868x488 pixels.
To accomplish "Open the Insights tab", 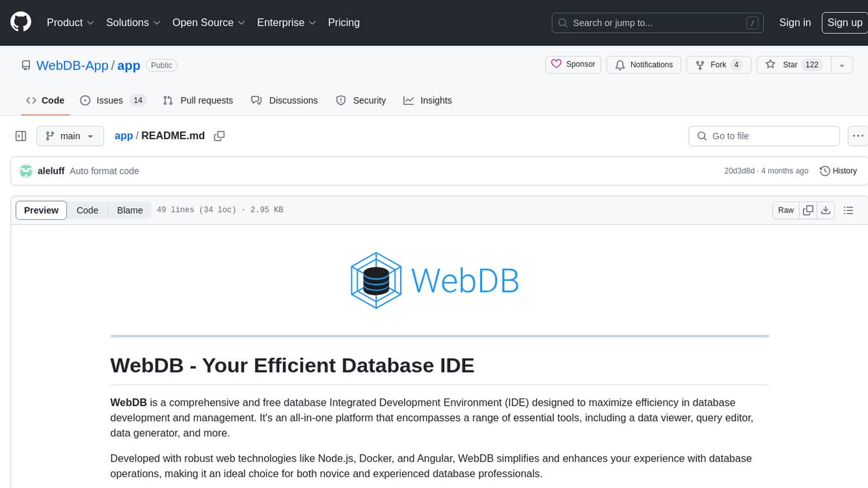I will pyautogui.click(x=428, y=100).
